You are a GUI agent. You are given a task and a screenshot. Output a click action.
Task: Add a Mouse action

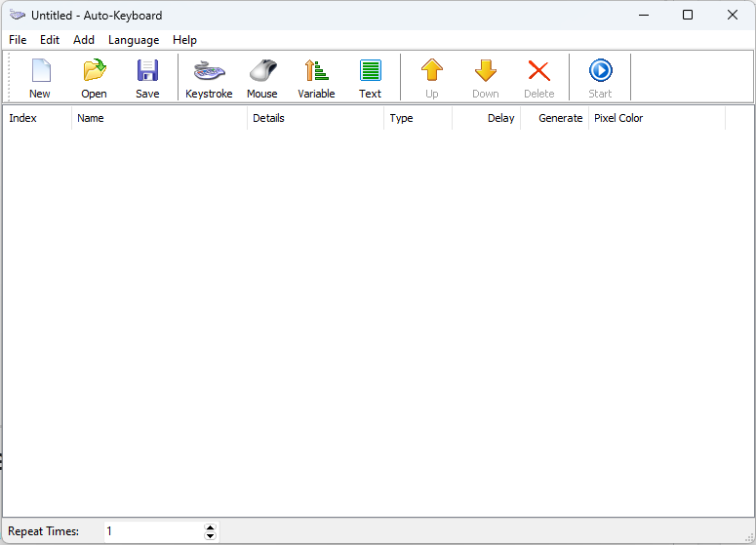click(262, 78)
